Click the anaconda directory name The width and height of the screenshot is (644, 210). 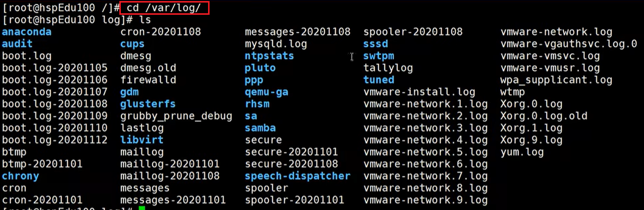[x=27, y=32]
